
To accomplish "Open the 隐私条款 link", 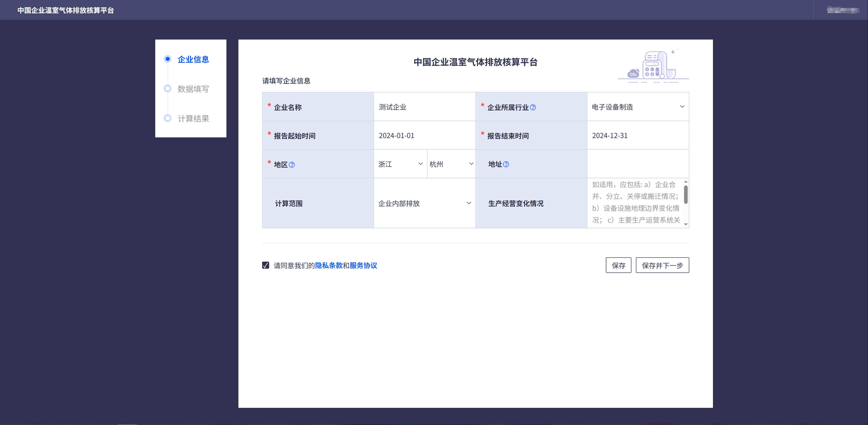I will point(329,265).
